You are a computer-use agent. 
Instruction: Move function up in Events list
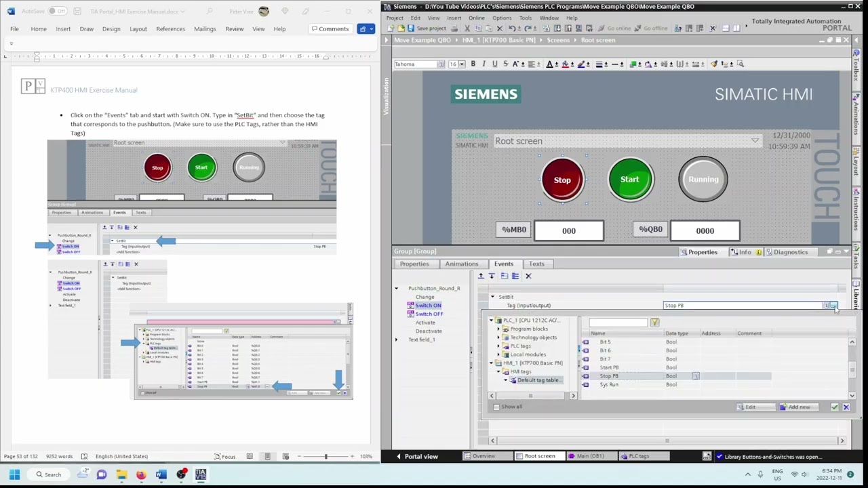[x=481, y=276]
